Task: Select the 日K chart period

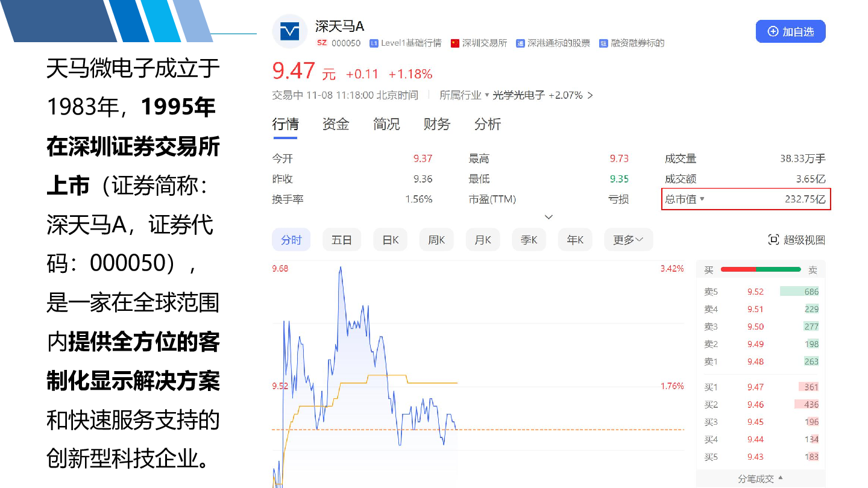Action: [390, 240]
